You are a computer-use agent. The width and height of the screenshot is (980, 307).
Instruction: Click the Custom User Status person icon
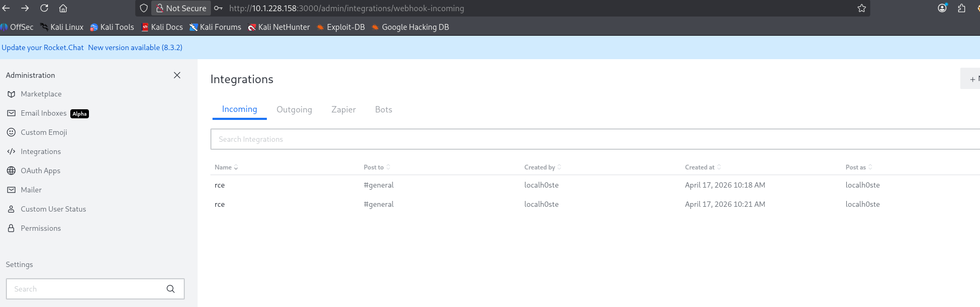[x=11, y=209]
